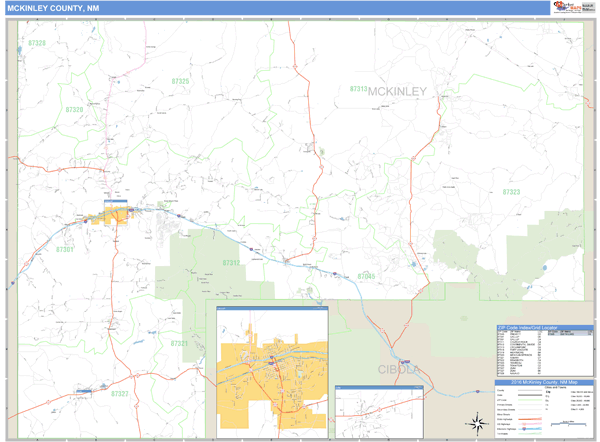Click ZIP code 87312 label
The width and height of the screenshot is (600, 442).
click(x=231, y=262)
